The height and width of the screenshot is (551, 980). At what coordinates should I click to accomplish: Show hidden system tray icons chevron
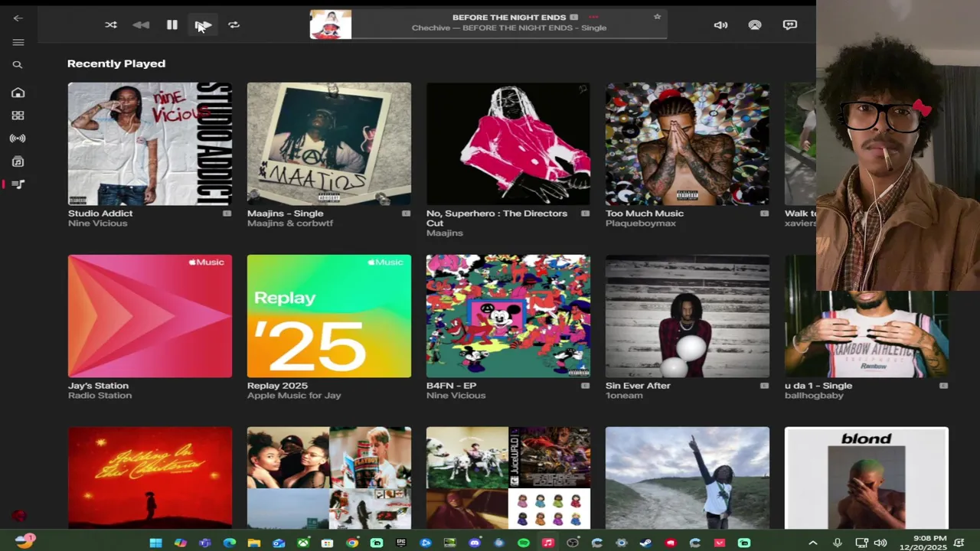tap(813, 543)
